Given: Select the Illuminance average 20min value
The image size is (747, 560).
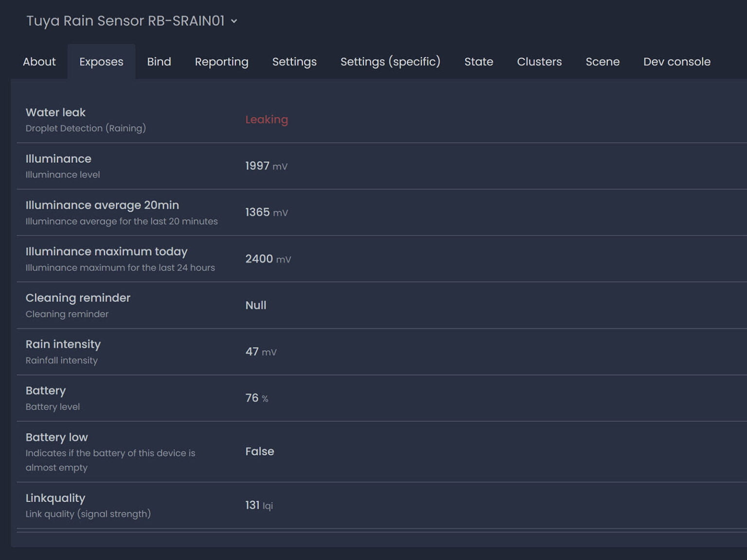Looking at the screenshot, I should pyautogui.click(x=266, y=212).
